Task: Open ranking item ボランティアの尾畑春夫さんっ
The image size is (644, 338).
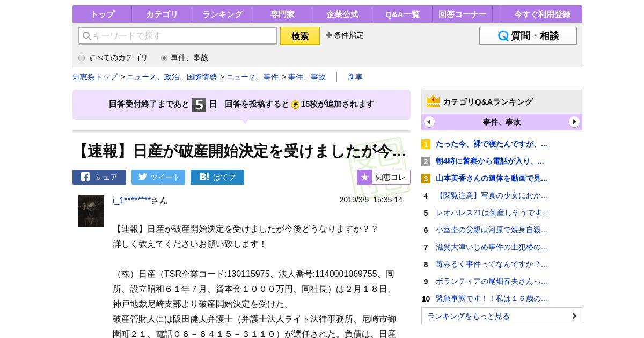Action: (x=492, y=281)
